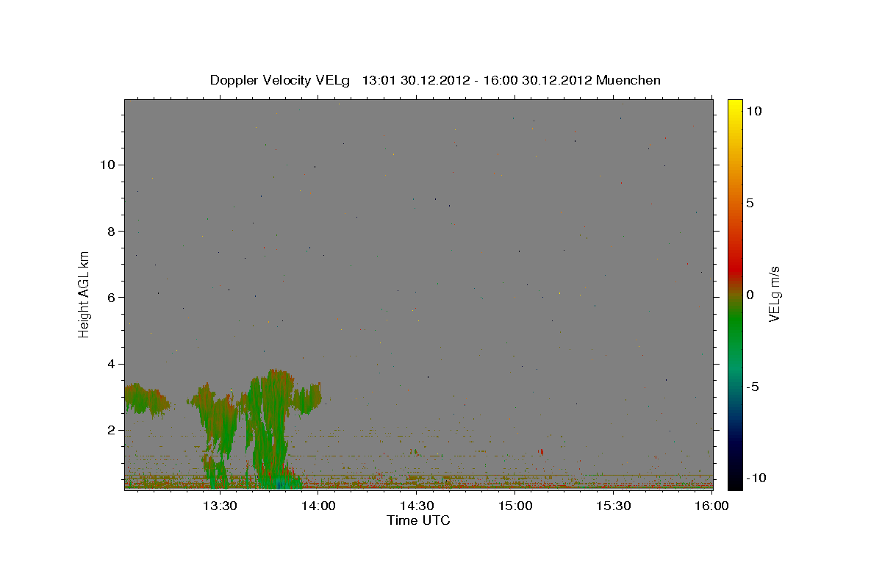Click the height tick label 8
The height and width of the screenshot is (588, 882).
(x=110, y=231)
